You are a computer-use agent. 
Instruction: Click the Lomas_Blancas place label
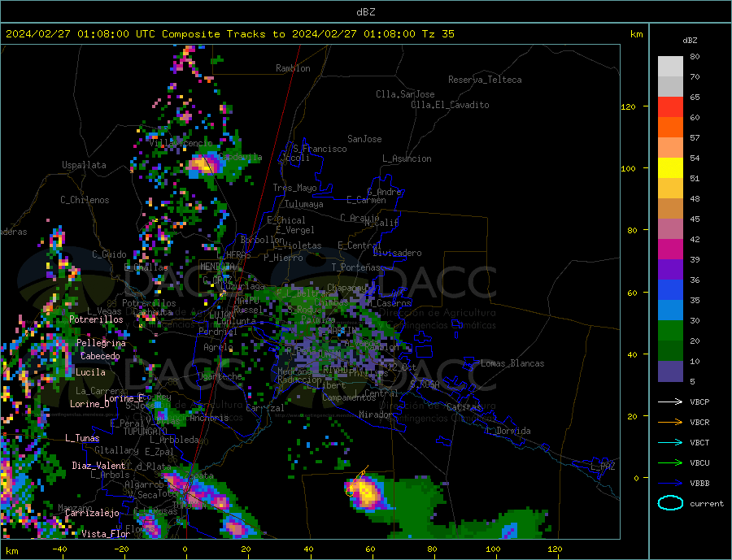coord(512,363)
